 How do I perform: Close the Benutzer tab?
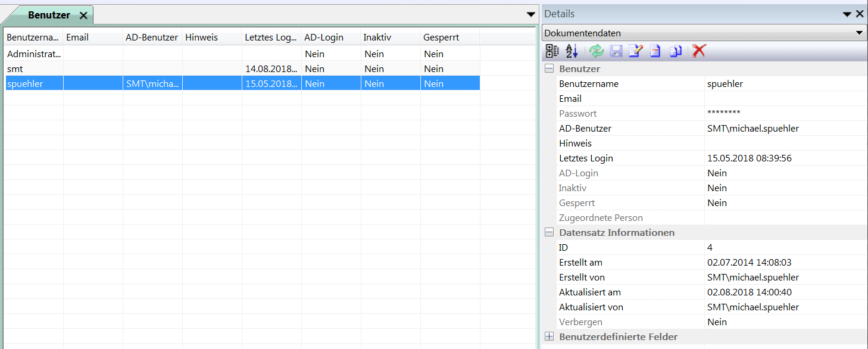[x=83, y=15]
